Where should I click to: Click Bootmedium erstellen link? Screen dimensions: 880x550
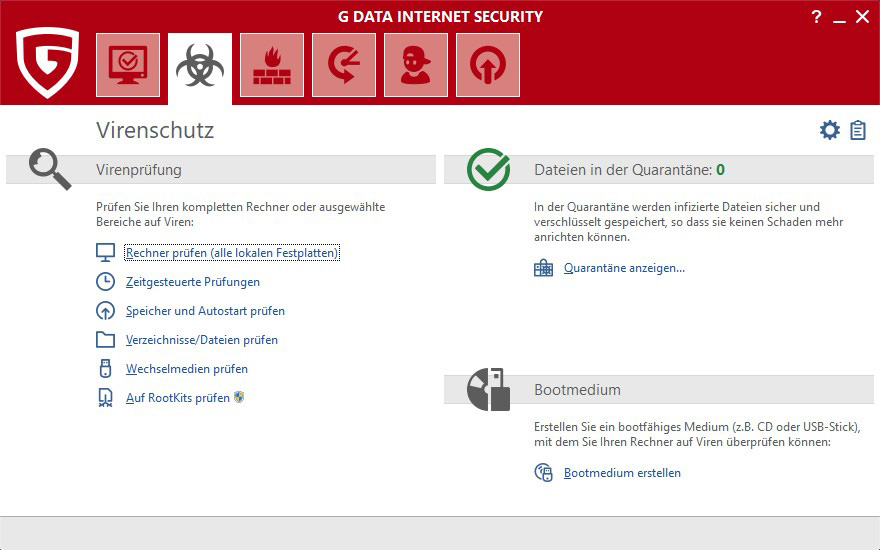point(622,473)
